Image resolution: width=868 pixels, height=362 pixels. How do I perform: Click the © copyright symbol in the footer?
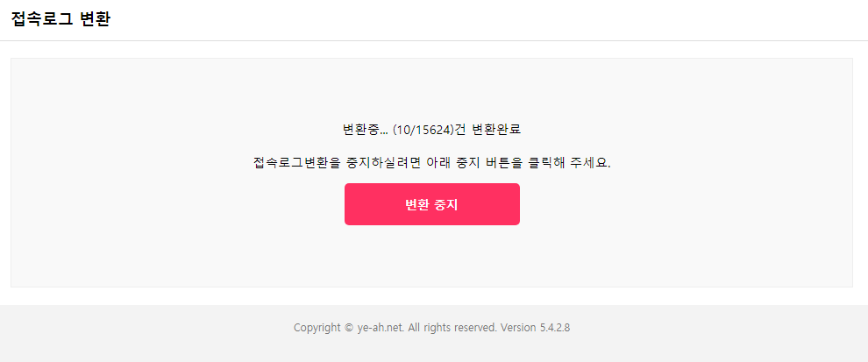[349, 328]
